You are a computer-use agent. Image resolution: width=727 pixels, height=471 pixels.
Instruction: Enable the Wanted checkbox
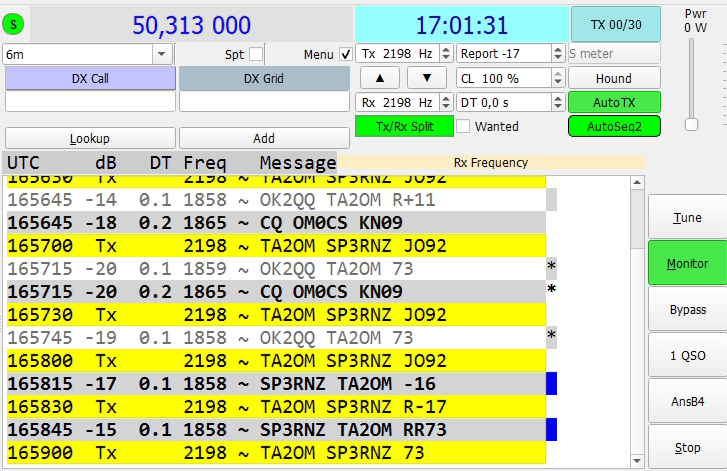click(x=463, y=126)
